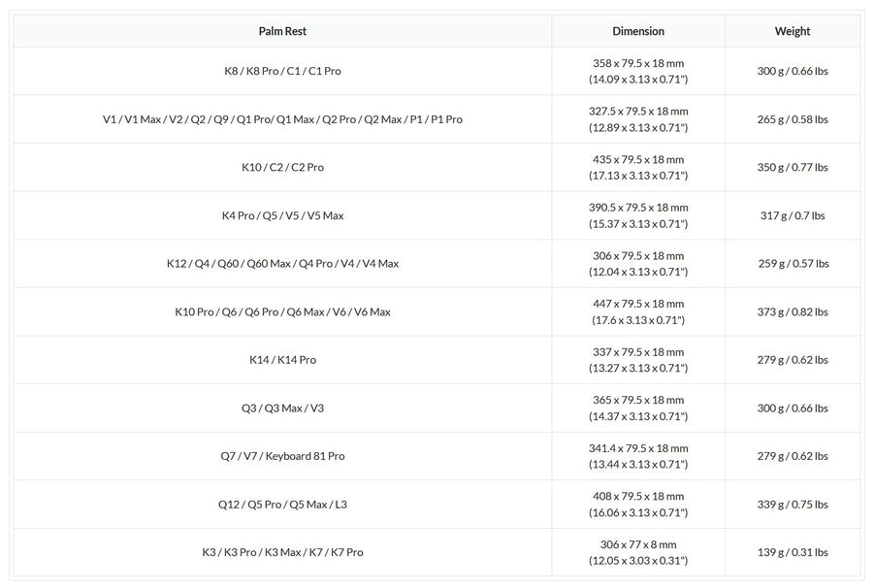The image size is (875, 588).
Task: Click the Dimension column header
Action: pos(638,31)
